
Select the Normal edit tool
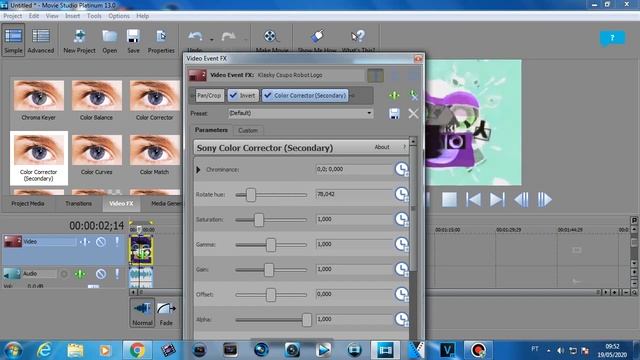click(x=142, y=313)
